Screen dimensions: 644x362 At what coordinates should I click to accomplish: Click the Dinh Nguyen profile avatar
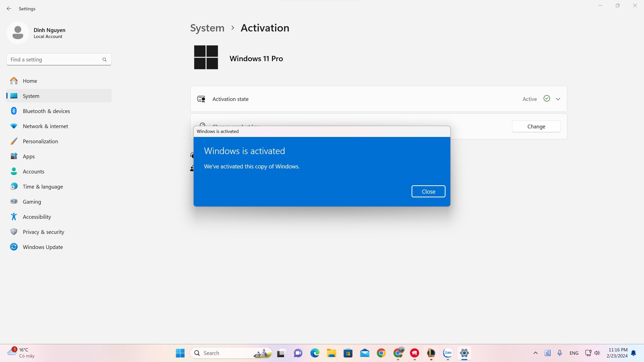18,33
